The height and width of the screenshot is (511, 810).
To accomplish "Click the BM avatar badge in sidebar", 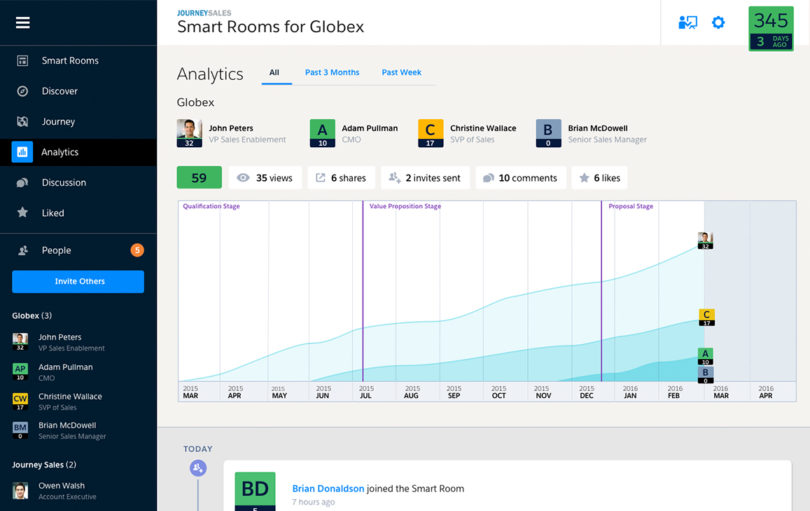I will pyautogui.click(x=20, y=430).
